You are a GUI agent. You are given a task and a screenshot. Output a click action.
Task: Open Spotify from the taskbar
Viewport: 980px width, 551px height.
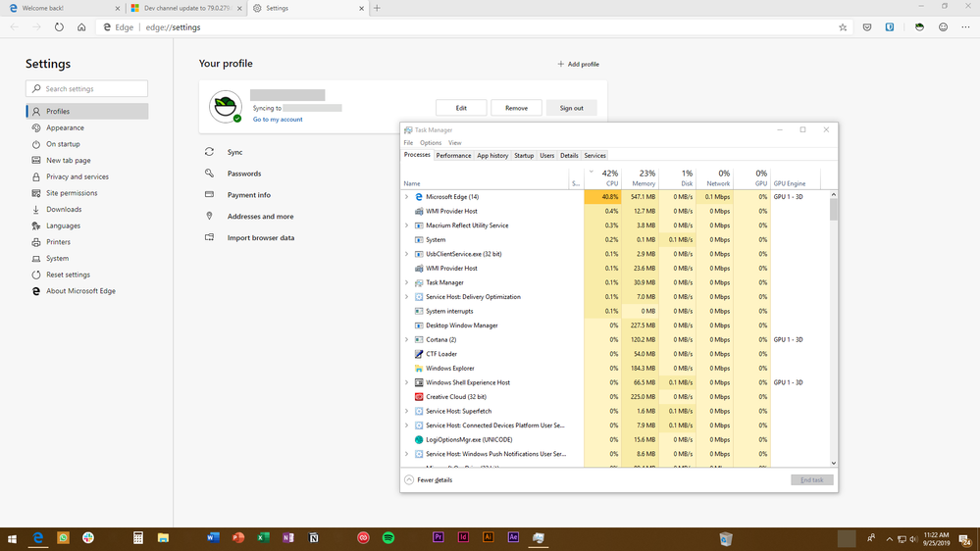(x=388, y=538)
